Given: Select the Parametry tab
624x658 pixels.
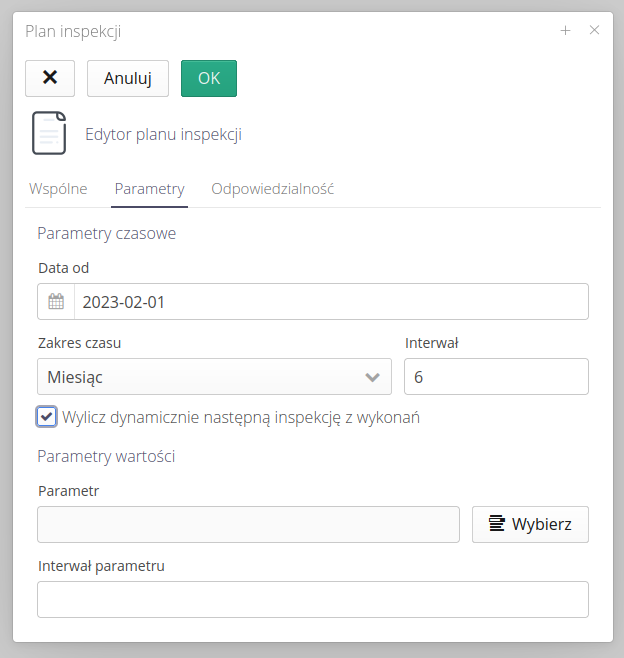Looking at the screenshot, I should click(x=149, y=189).
